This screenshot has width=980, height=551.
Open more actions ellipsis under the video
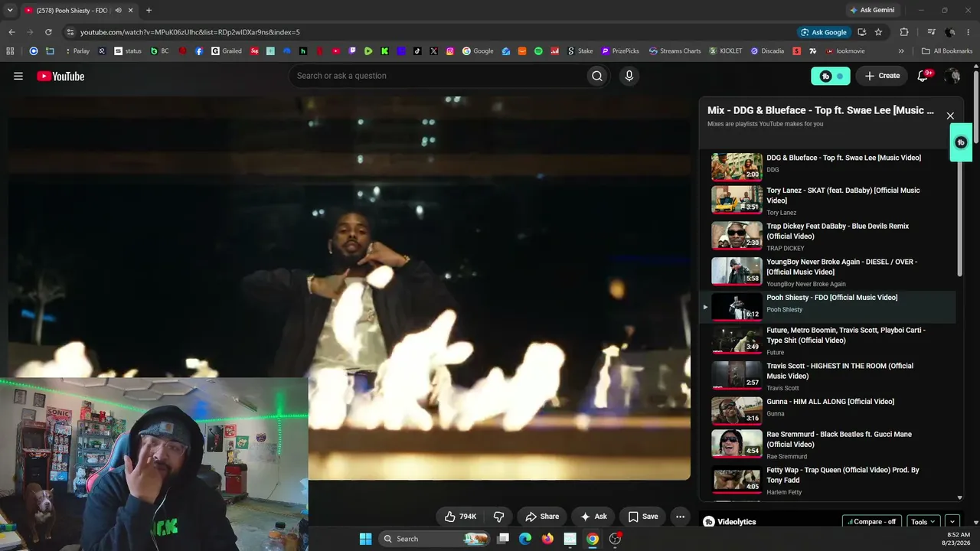click(680, 517)
